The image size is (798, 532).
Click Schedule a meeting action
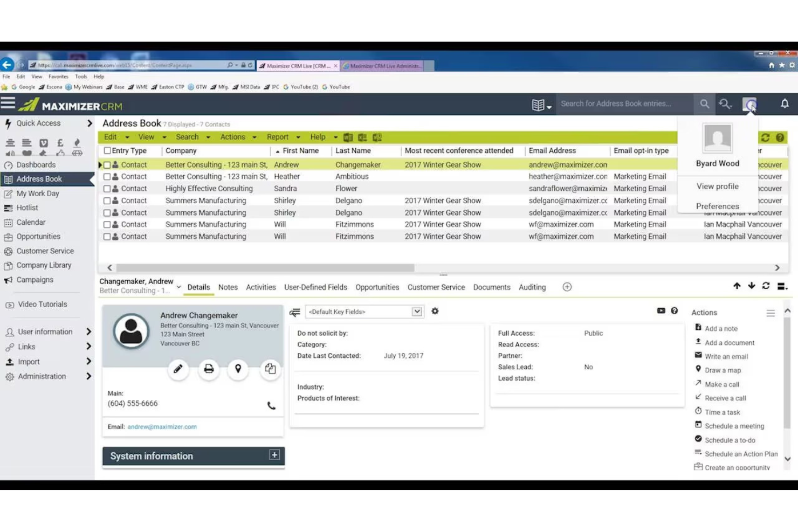pyautogui.click(x=734, y=426)
